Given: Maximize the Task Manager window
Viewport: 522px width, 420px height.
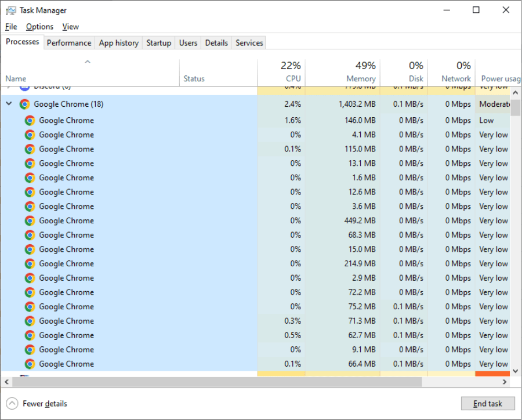Looking at the screenshot, I should (x=476, y=10).
